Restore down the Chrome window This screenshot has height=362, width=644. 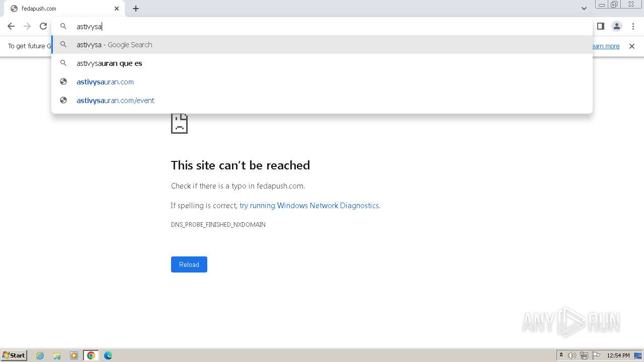614,5
